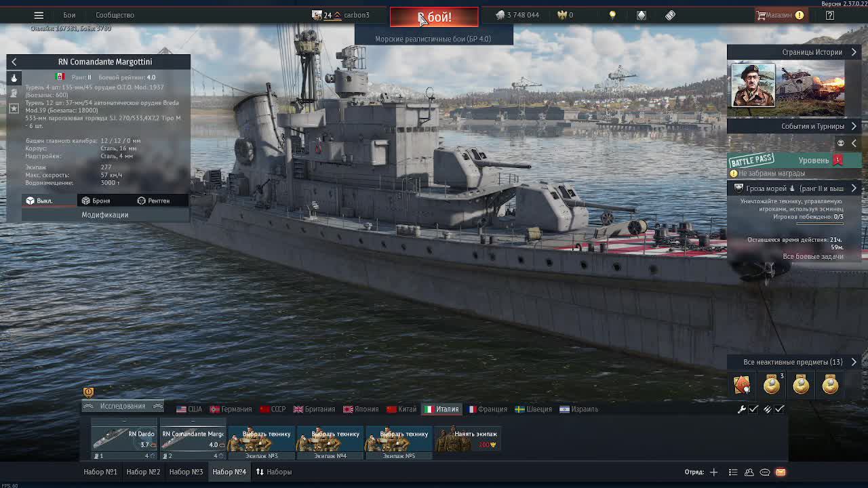Select game mode Морские реалистичные бои
The height and width of the screenshot is (488, 868).
click(x=433, y=39)
